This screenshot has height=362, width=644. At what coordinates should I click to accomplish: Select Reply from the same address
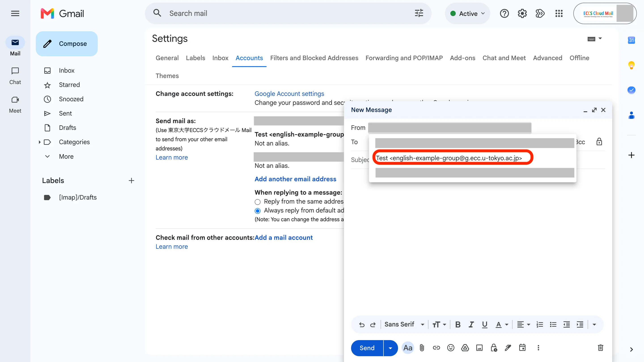258,202
